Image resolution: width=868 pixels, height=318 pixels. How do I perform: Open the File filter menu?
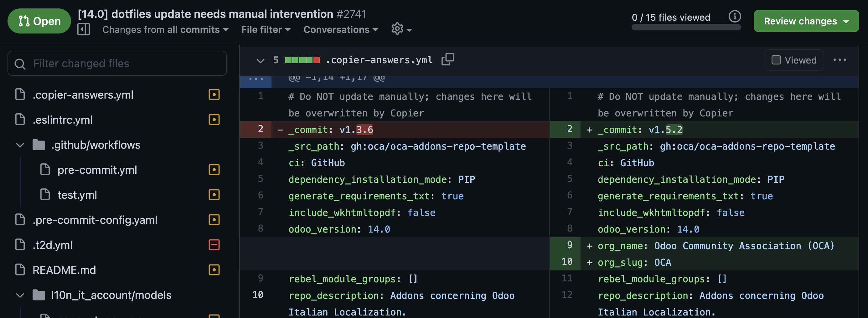click(266, 30)
